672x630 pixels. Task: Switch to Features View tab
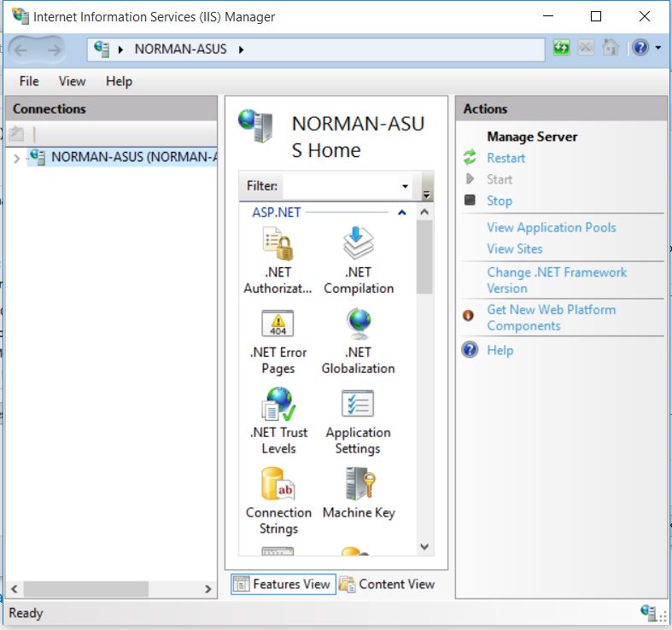pyautogui.click(x=283, y=584)
